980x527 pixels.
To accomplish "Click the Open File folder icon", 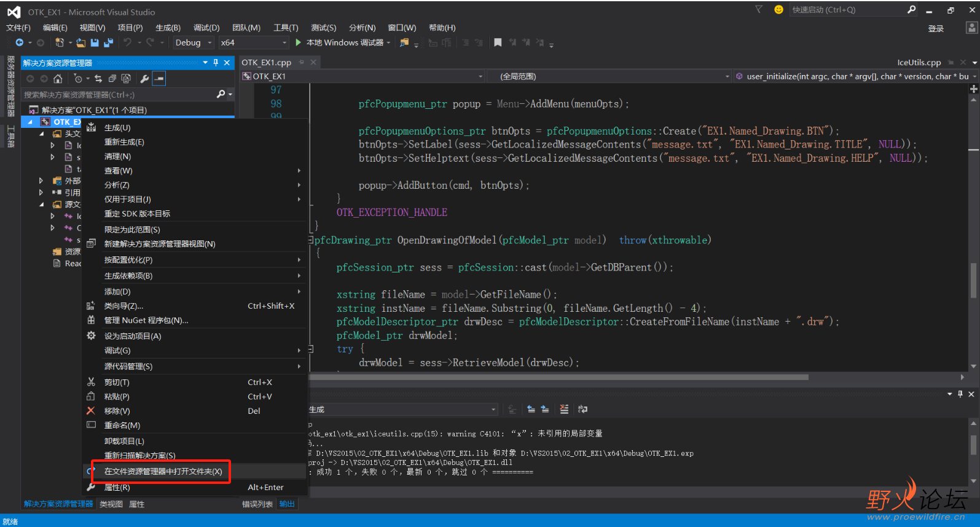I will click(x=80, y=42).
